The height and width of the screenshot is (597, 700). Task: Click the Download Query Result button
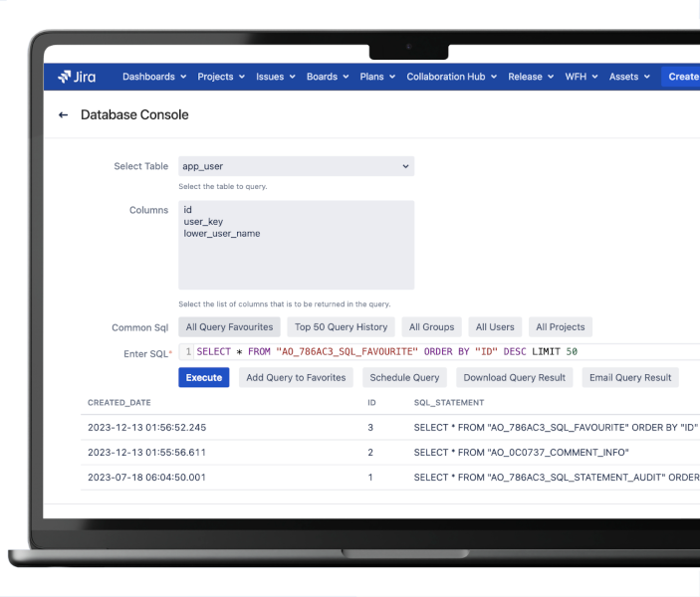pos(514,377)
